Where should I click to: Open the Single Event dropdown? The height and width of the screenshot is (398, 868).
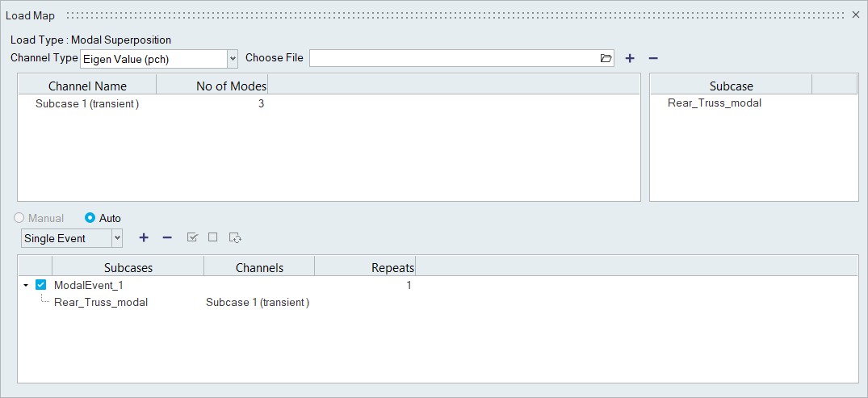tap(117, 238)
